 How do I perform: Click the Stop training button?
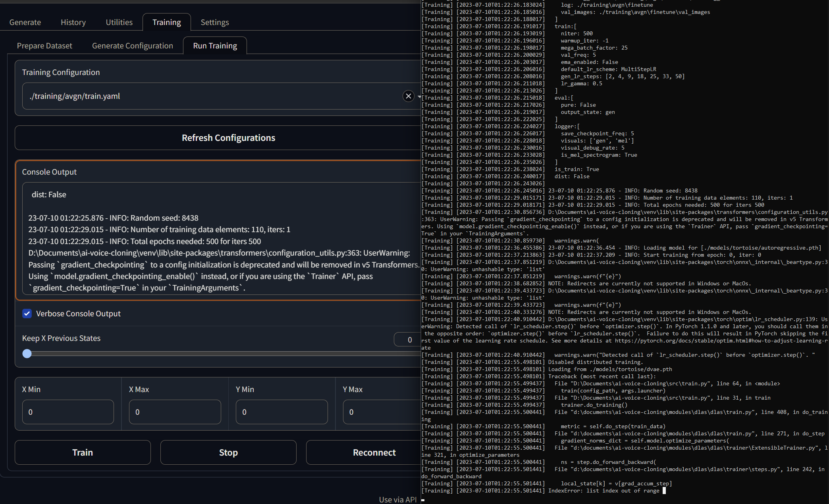pyautogui.click(x=228, y=452)
